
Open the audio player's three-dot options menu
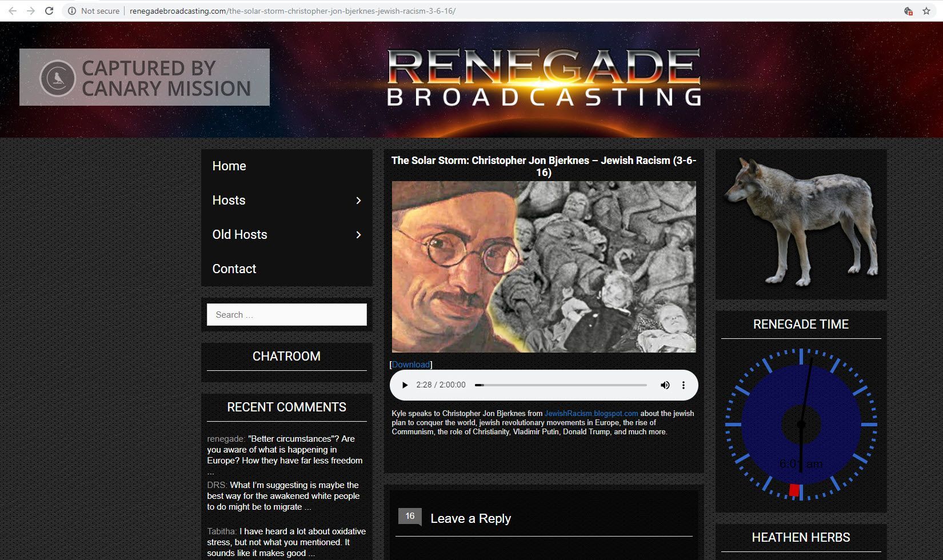684,385
